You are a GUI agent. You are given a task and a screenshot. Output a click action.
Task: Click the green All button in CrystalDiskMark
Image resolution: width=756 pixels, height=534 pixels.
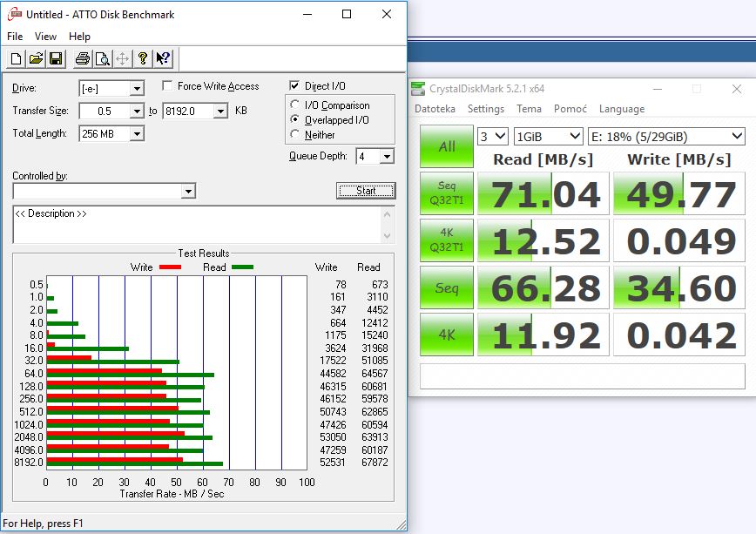click(446, 146)
